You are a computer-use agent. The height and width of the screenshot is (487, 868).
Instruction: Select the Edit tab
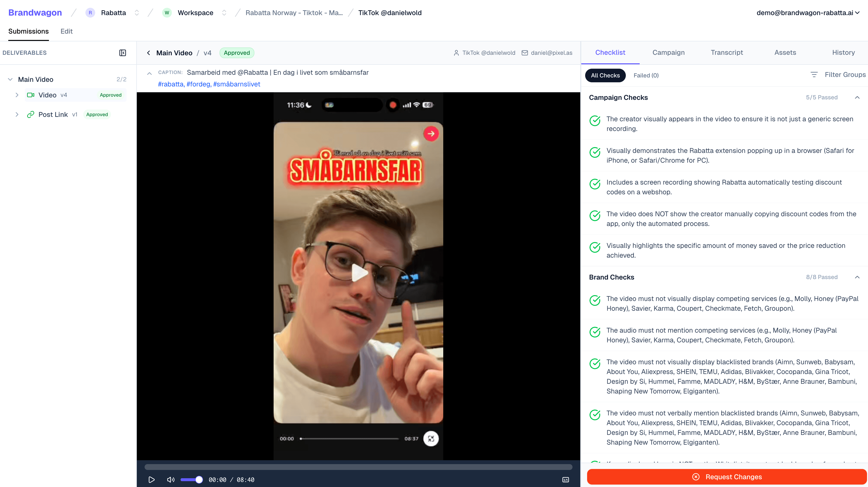pos(66,31)
